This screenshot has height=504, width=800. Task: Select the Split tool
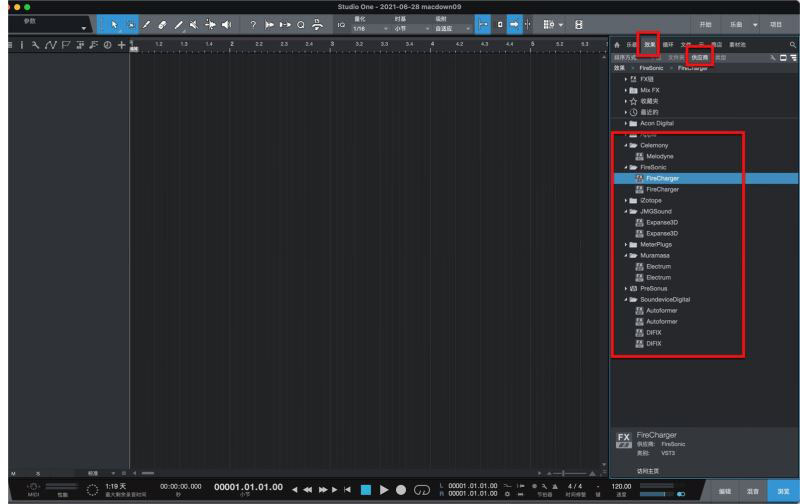146,24
